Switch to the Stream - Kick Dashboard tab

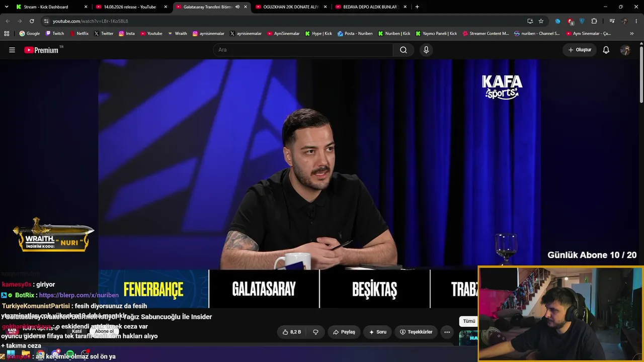(x=52, y=7)
